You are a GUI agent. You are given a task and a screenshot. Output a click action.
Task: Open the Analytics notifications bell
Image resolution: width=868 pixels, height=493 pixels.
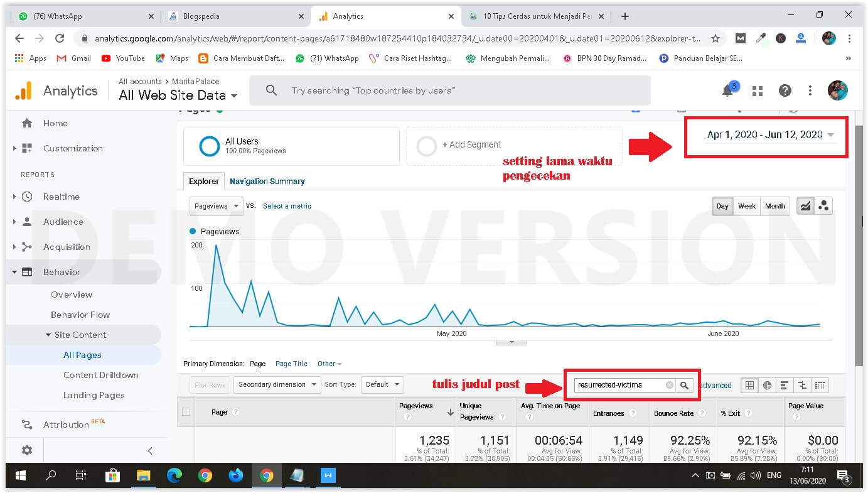click(728, 90)
